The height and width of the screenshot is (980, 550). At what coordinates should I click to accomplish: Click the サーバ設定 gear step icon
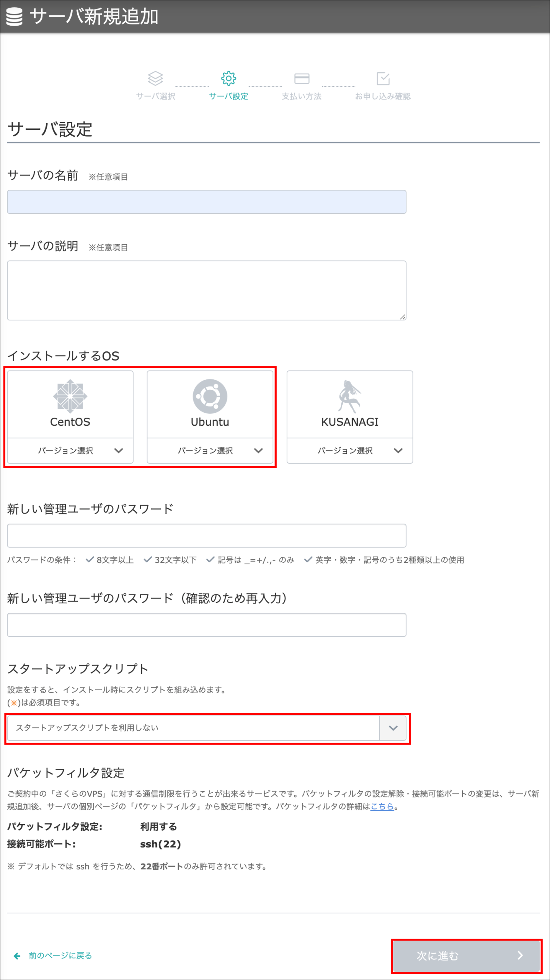[228, 78]
